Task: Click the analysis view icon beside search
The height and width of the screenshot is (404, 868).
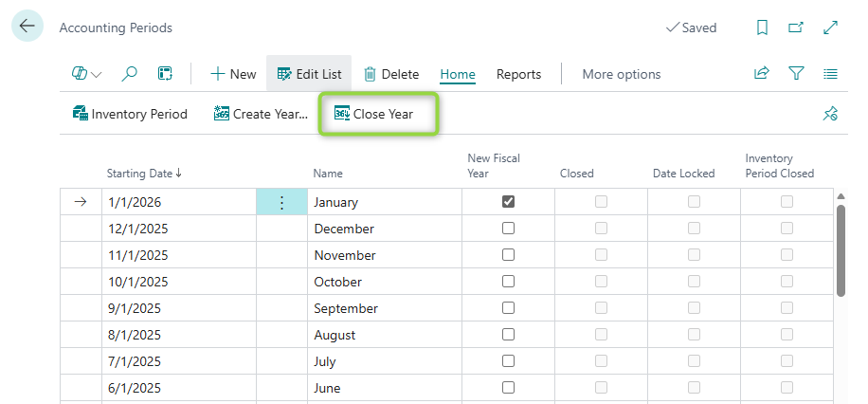Action: click(x=164, y=74)
